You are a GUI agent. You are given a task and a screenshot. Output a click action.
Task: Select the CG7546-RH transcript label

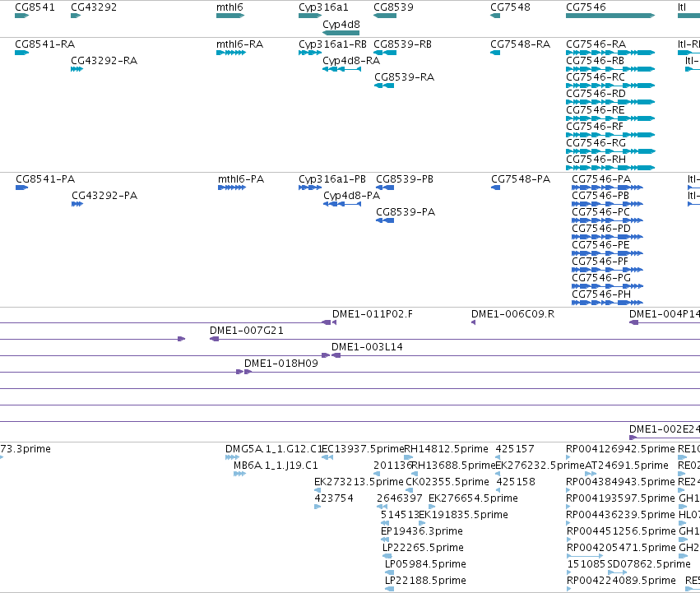coord(596,160)
